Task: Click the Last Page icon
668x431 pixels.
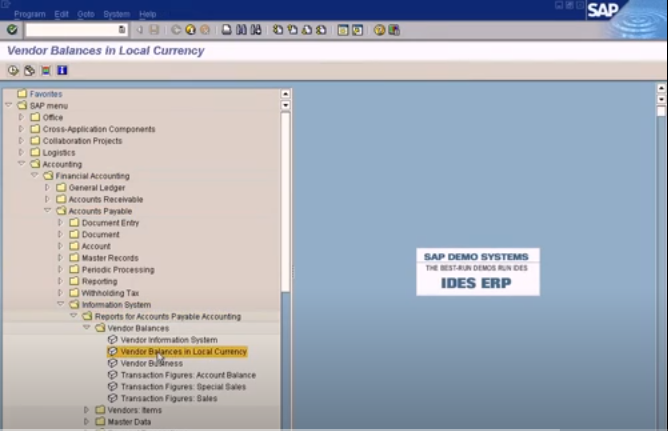Action: (321, 30)
